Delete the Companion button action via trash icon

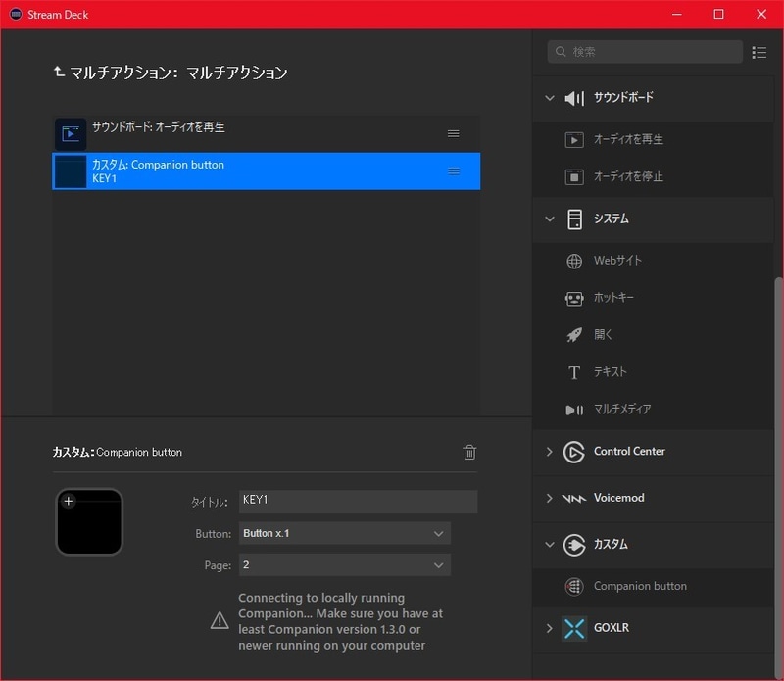(469, 452)
